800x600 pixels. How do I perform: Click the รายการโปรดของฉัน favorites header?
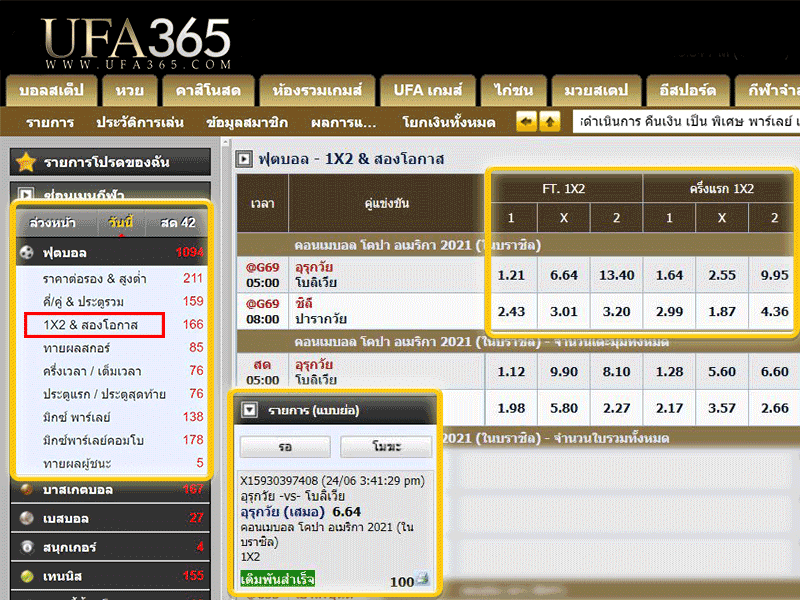point(110,162)
